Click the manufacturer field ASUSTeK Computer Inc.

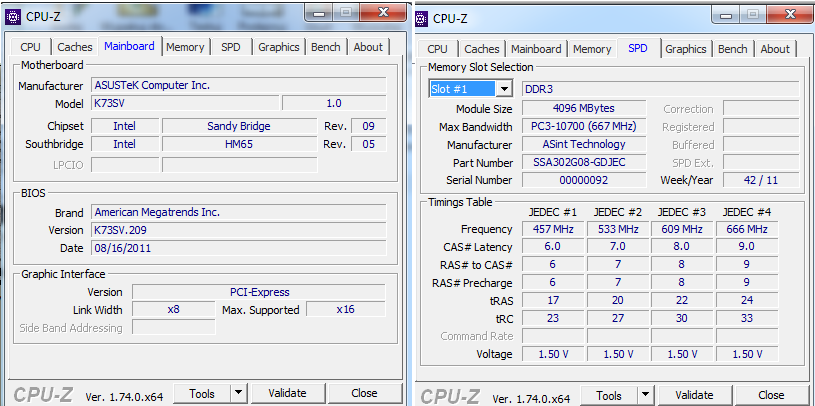(x=239, y=85)
